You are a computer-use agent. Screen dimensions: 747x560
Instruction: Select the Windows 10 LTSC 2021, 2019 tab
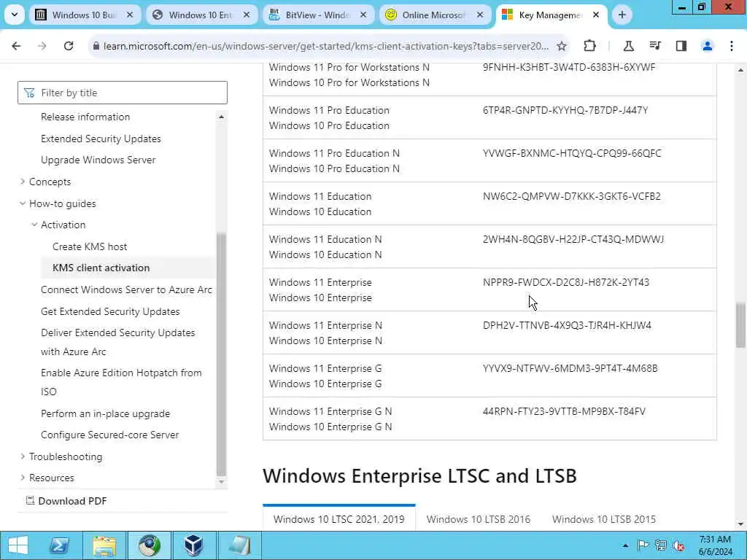pos(338,518)
